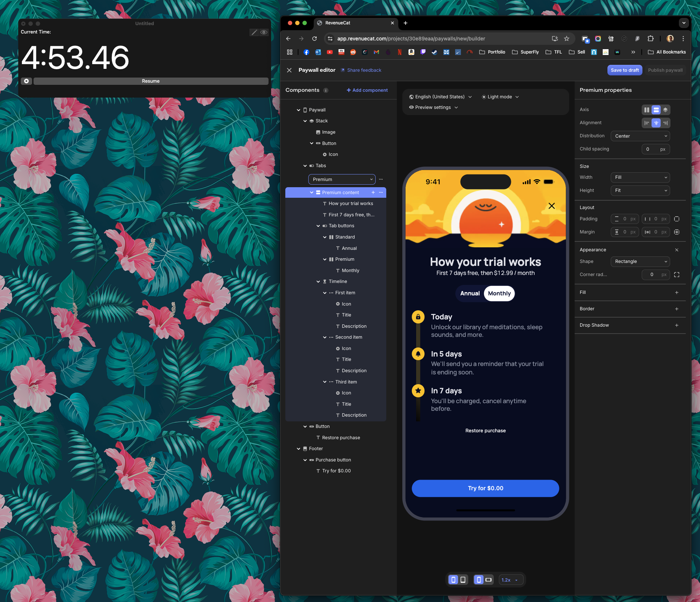Screen dimensions: 700x602
Task: Add a Drop Shadow with plus icon
Action: (x=677, y=325)
